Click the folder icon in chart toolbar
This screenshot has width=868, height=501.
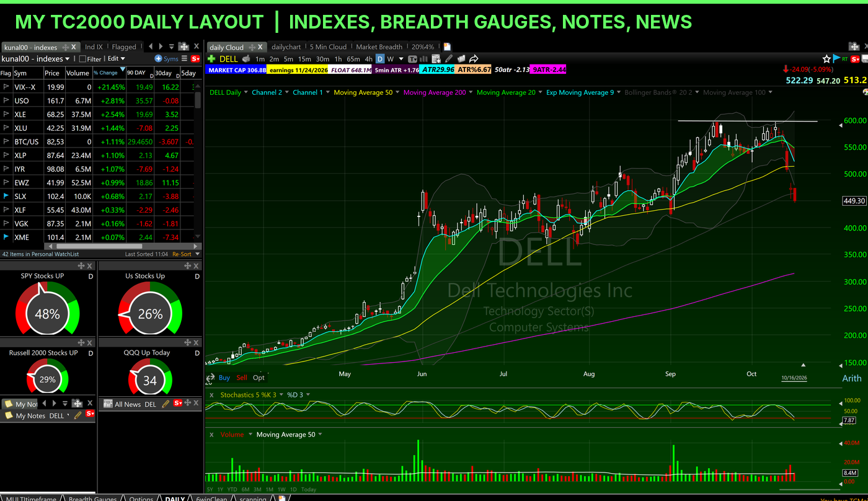pyautogui.click(x=462, y=59)
